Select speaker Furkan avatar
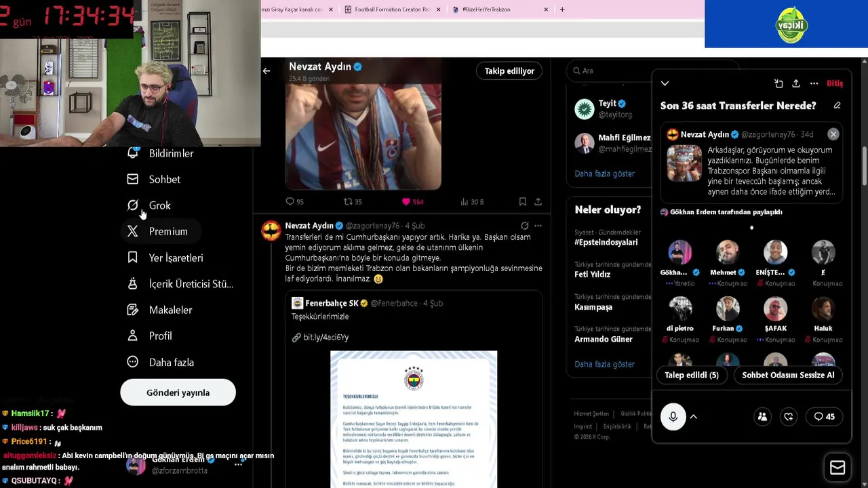Image resolution: width=868 pixels, height=488 pixels. pos(728,308)
